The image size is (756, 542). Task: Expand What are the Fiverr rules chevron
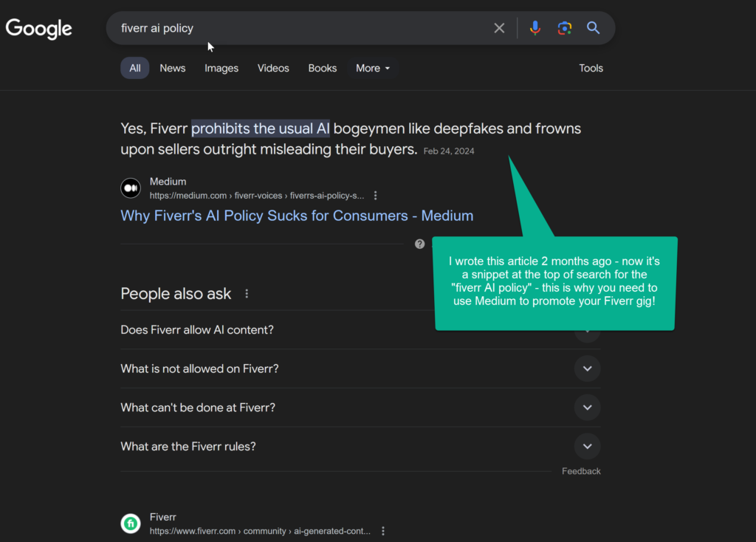[x=587, y=447]
